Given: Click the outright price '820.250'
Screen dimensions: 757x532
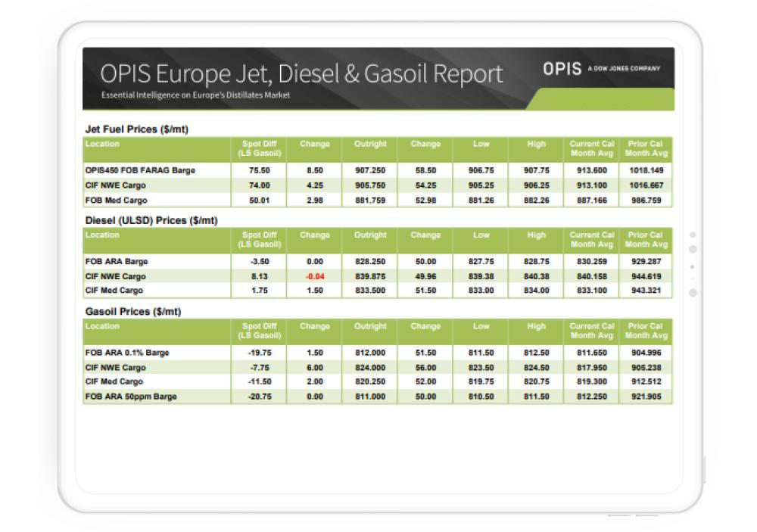Looking at the screenshot, I should click(370, 382).
